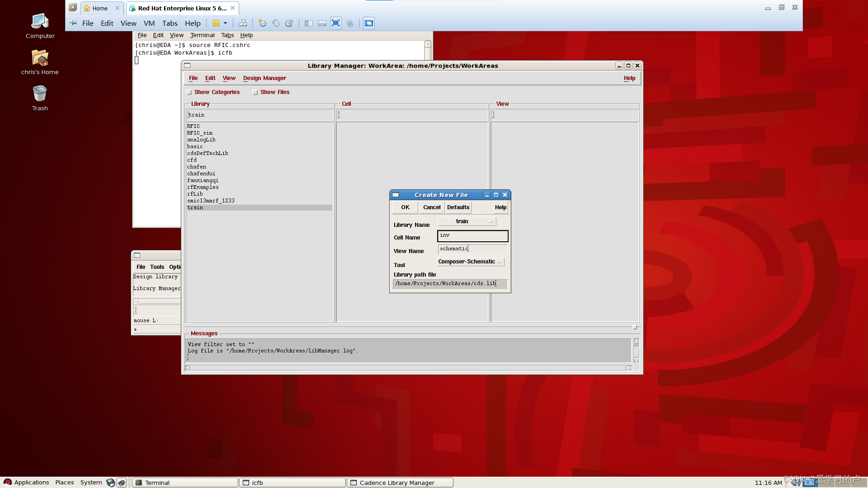The height and width of the screenshot is (488, 868).
Task: Open the Library Name train dropdown
Action: [x=467, y=221]
